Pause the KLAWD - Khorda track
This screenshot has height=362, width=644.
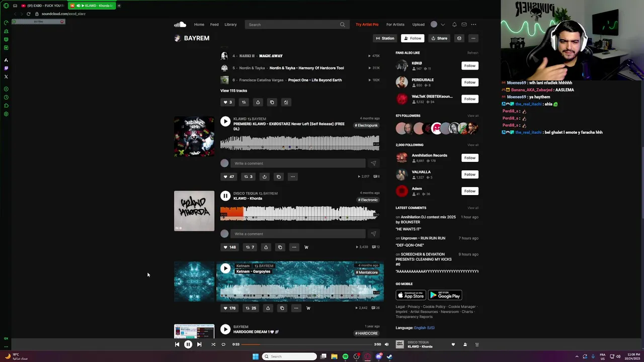[x=225, y=196]
